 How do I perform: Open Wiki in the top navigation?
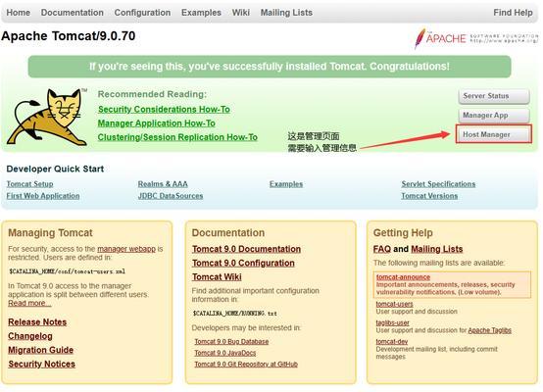pos(241,13)
